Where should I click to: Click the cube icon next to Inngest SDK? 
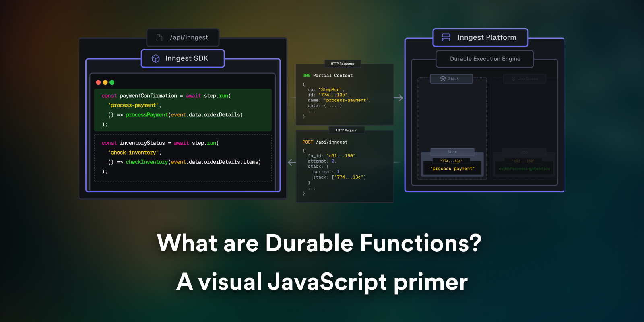coord(156,58)
